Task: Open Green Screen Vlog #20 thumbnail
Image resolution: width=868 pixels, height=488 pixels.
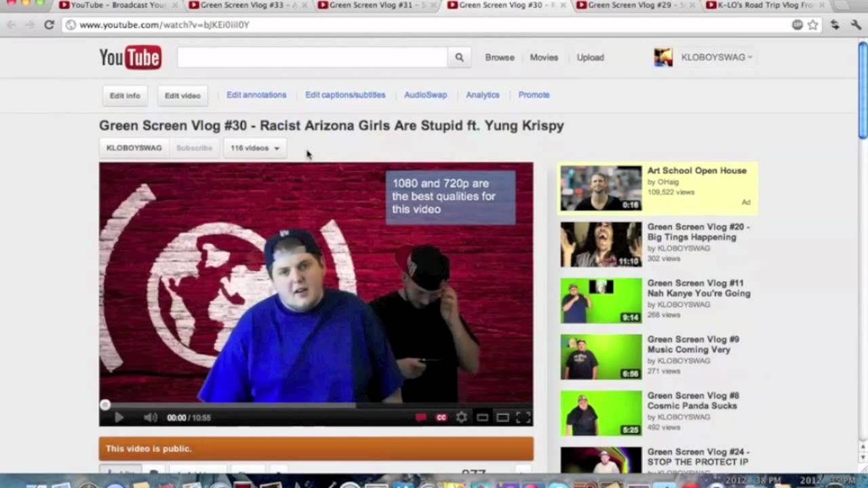Action: (x=601, y=244)
